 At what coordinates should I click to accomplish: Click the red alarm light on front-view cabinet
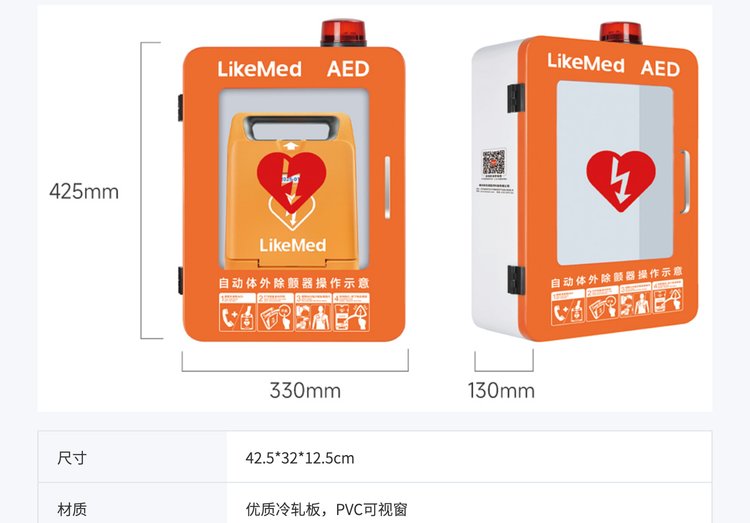[x=343, y=33]
